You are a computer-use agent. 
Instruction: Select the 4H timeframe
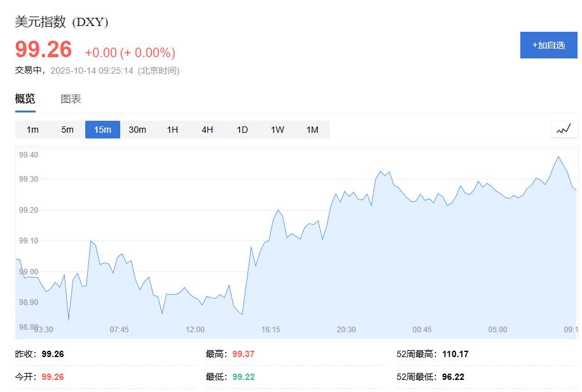206,129
